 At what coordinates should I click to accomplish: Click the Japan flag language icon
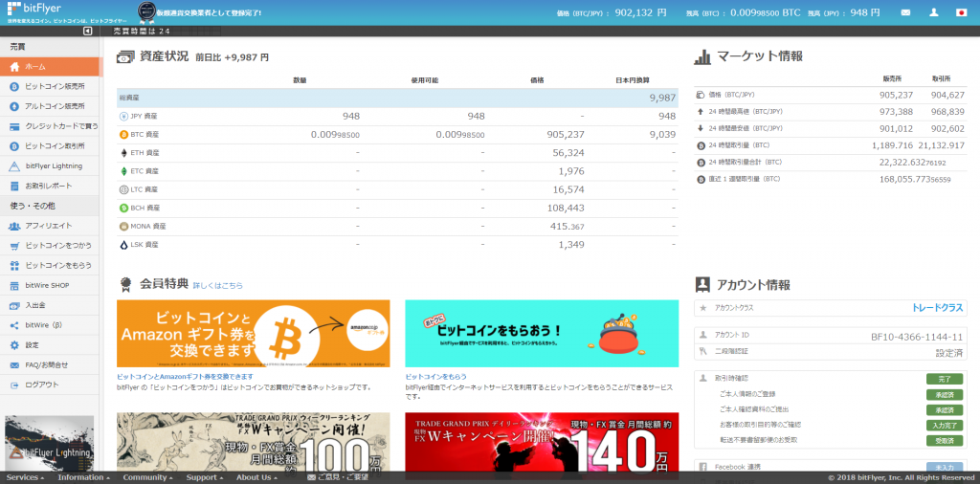pos(962,12)
